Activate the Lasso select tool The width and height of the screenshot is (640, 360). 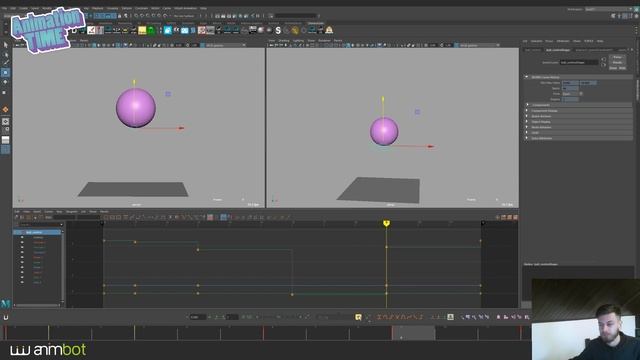[x=5, y=54]
